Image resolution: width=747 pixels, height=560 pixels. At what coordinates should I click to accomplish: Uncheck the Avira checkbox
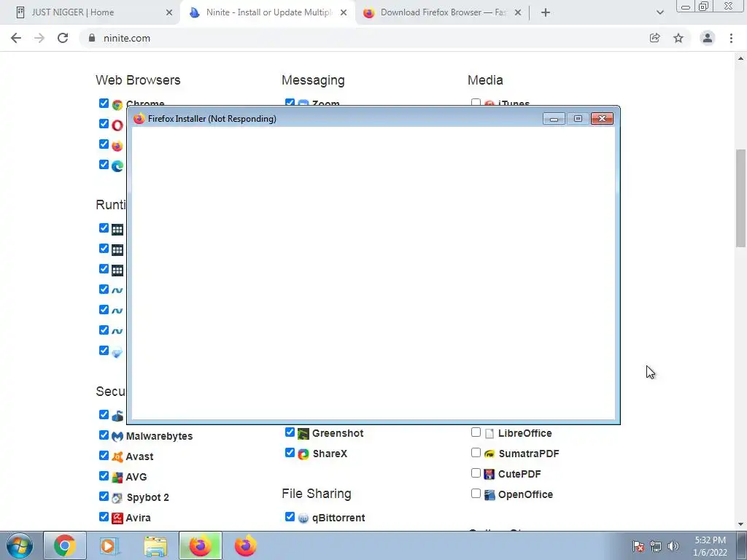tap(104, 517)
